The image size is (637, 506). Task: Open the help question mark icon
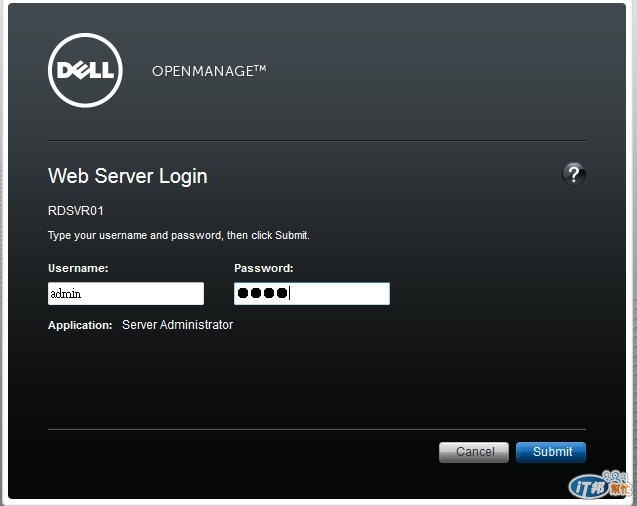pos(574,174)
